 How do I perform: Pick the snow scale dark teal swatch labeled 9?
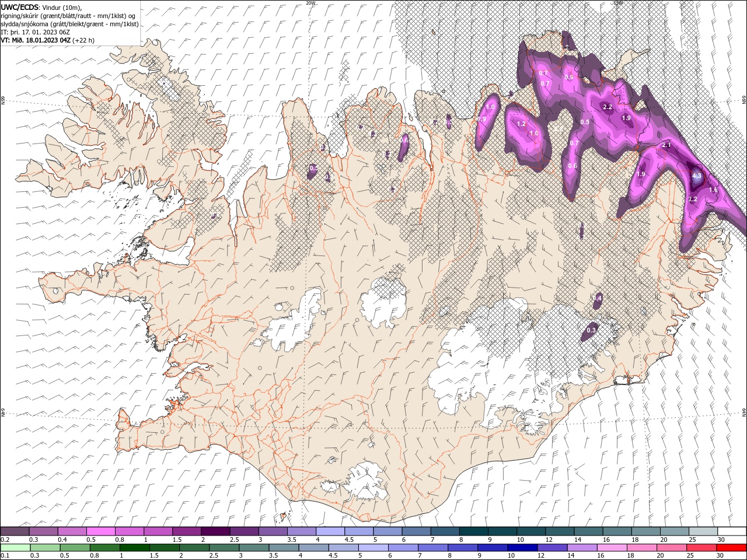tap(502, 531)
